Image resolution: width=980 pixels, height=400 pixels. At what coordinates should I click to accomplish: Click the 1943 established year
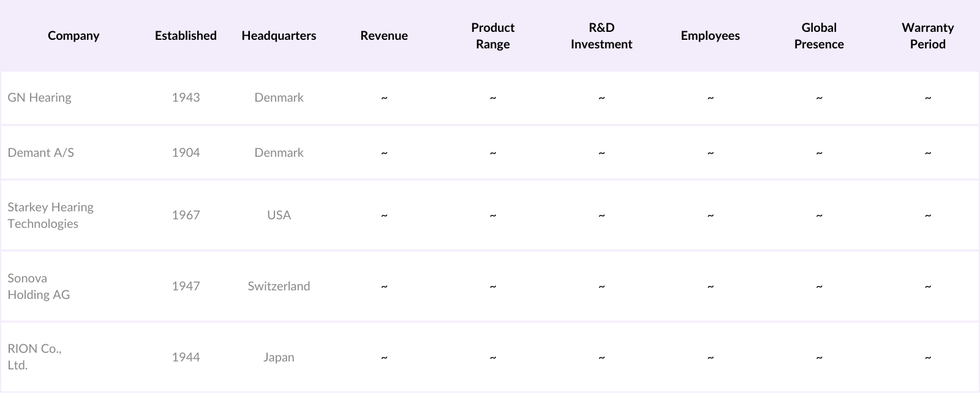pyautogui.click(x=186, y=97)
